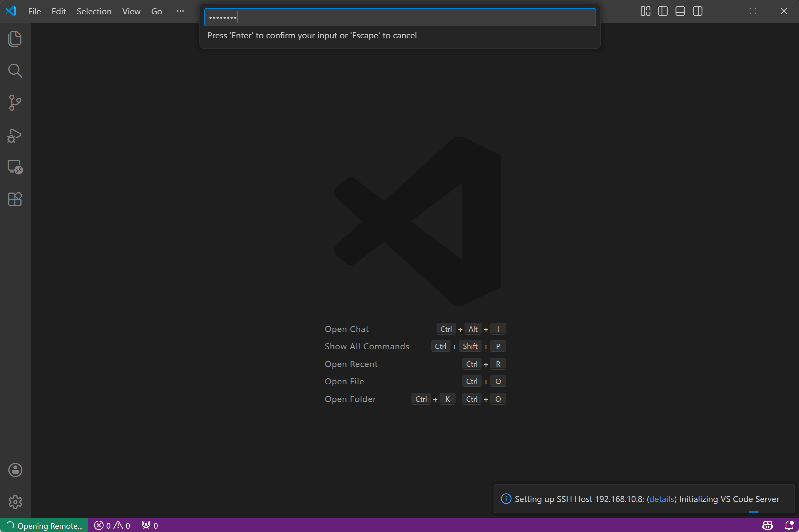The image size is (799, 532).
Task: Click the P key hint badge
Action: (x=498, y=346)
